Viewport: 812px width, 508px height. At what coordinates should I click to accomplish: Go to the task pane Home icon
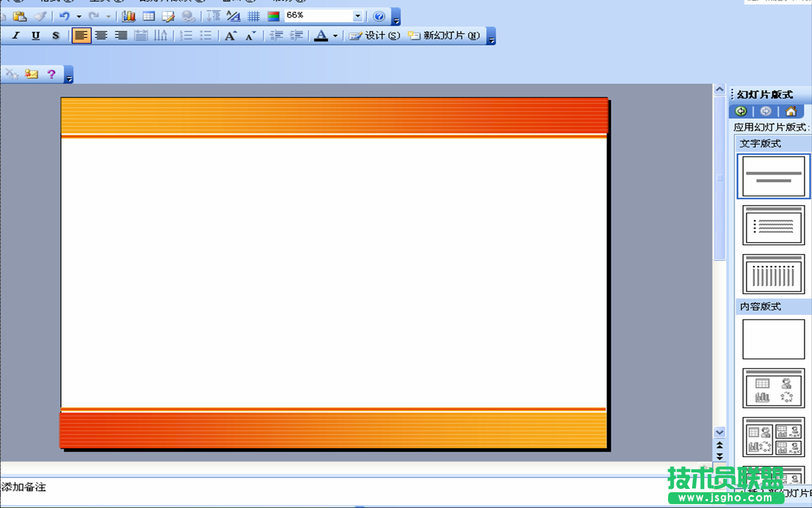point(790,111)
